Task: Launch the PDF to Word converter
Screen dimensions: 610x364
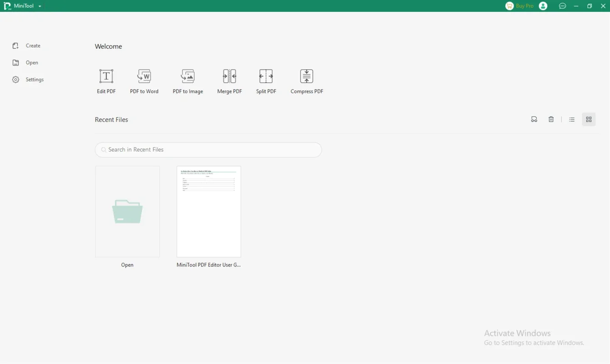Action: [x=144, y=81]
